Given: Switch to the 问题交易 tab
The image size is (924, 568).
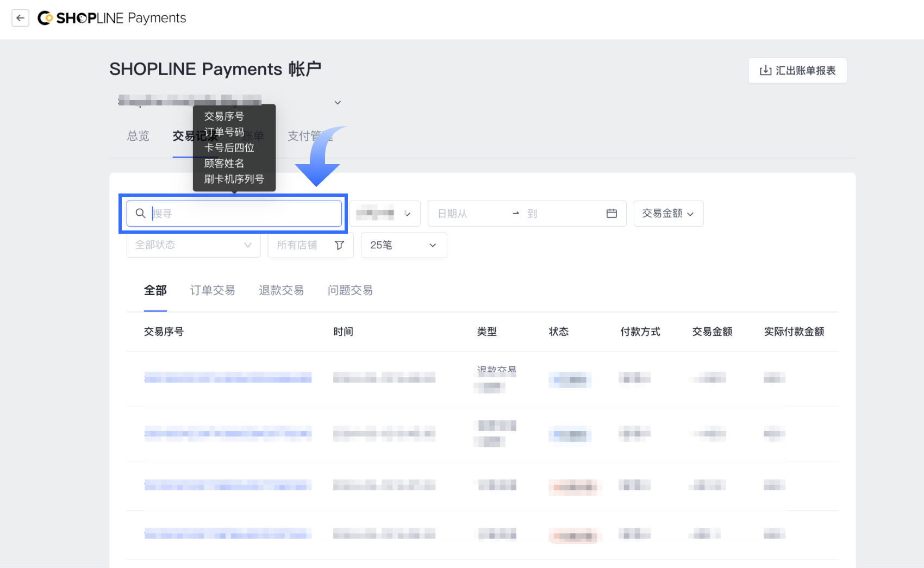Looking at the screenshot, I should coord(350,290).
